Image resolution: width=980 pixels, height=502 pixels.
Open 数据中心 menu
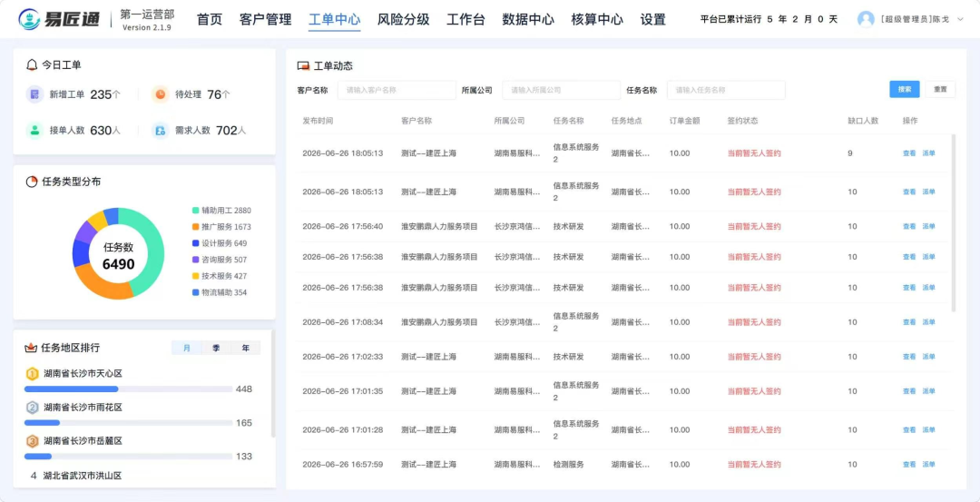coord(528,19)
